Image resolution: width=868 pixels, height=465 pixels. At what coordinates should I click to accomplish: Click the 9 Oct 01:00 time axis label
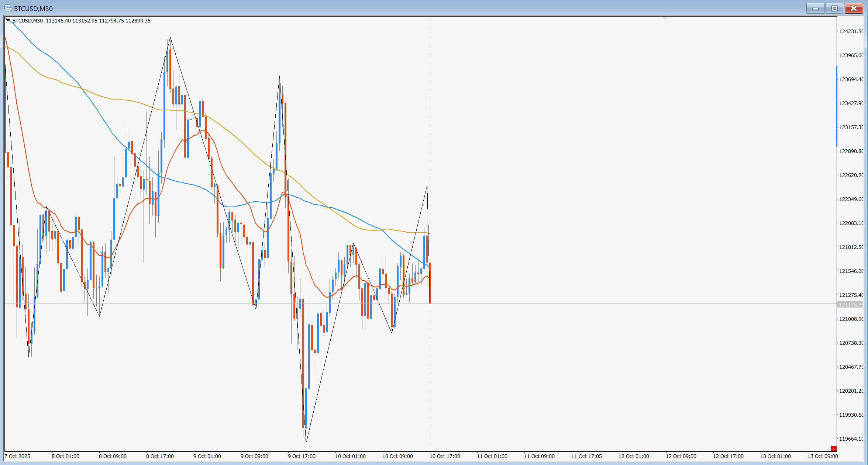[x=207, y=456]
